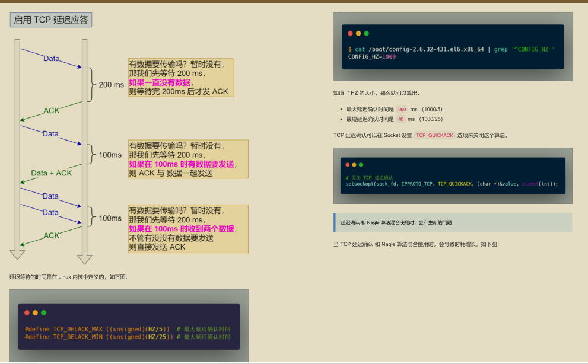
Task: Select the #define TCP_DELACK_MAX code line
Action: pyautogui.click(x=128, y=329)
